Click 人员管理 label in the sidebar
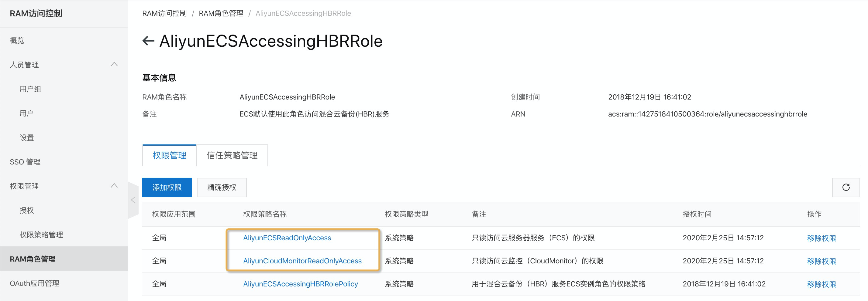The image size is (868, 301). [x=24, y=65]
